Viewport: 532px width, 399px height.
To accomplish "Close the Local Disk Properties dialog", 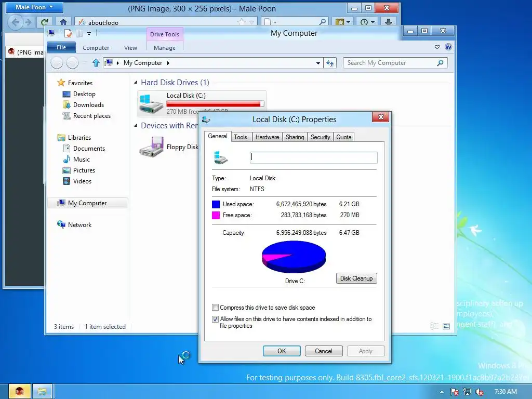I will pyautogui.click(x=381, y=117).
